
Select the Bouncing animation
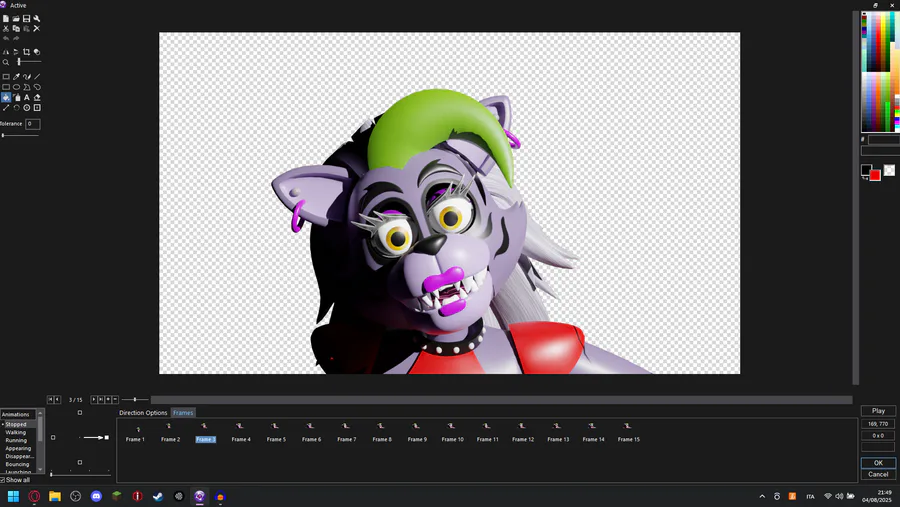point(17,464)
